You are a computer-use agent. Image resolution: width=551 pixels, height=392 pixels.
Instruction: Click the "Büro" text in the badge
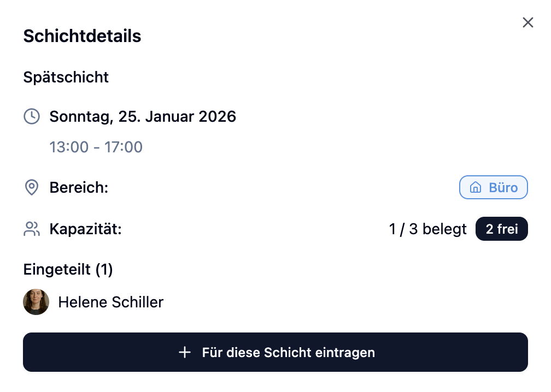pos(503,188)
